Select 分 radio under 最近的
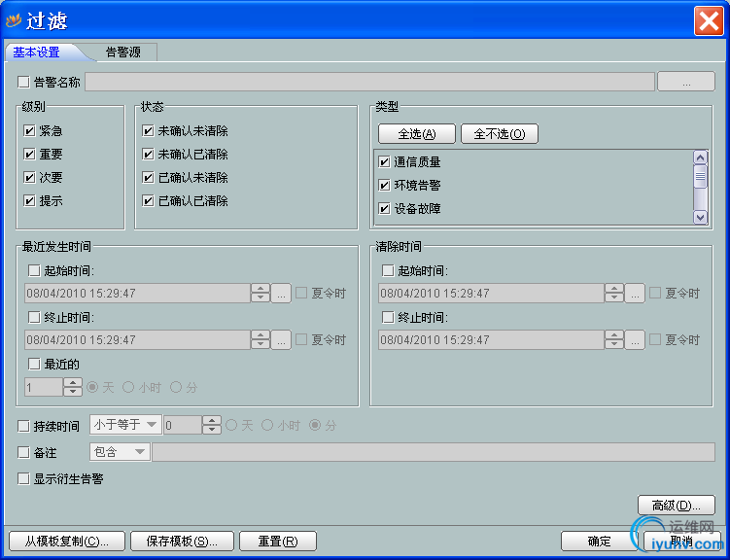 pos(176,387)
